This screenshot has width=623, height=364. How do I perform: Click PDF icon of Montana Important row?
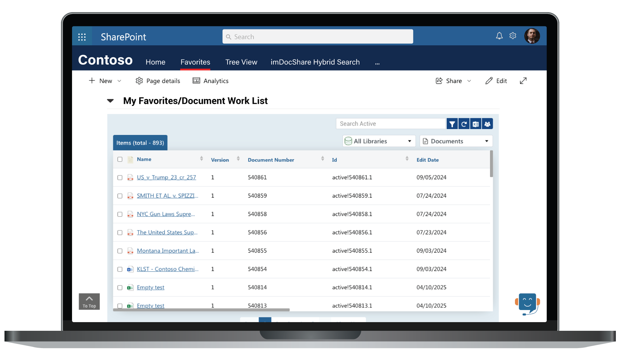coord(130,251)
